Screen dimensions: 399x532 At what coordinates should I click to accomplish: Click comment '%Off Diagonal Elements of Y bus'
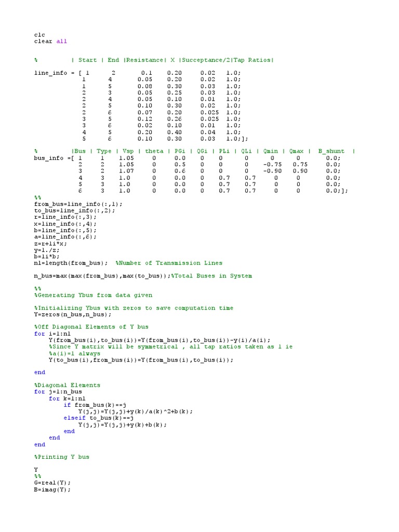91,327
